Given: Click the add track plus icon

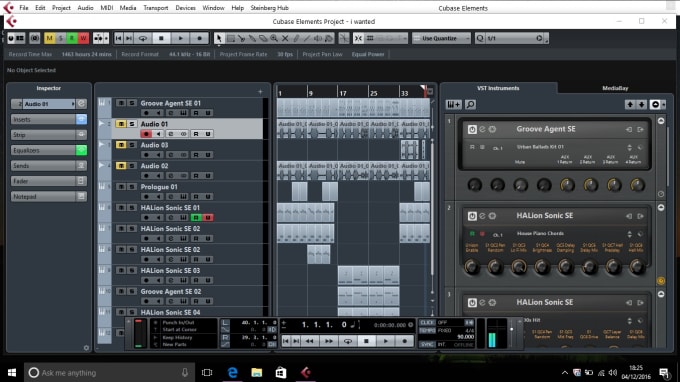Looking at the screenshot, I should click(x=260, y=91).
